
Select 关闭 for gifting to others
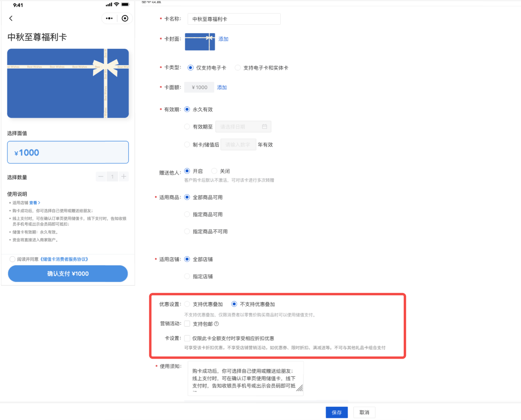214,171
